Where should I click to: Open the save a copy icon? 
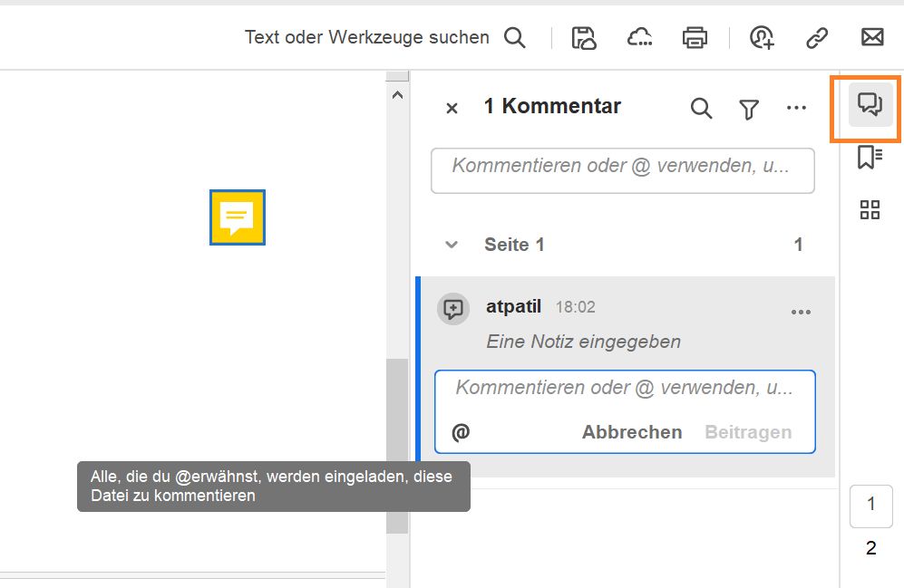coord(585,37)
